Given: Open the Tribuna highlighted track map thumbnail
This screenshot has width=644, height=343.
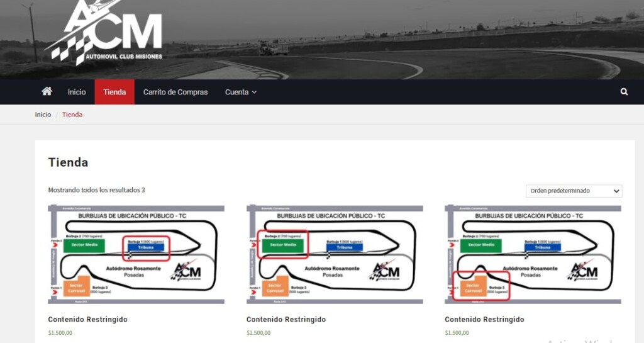Looking at the screenshot, I should point(136,254).
